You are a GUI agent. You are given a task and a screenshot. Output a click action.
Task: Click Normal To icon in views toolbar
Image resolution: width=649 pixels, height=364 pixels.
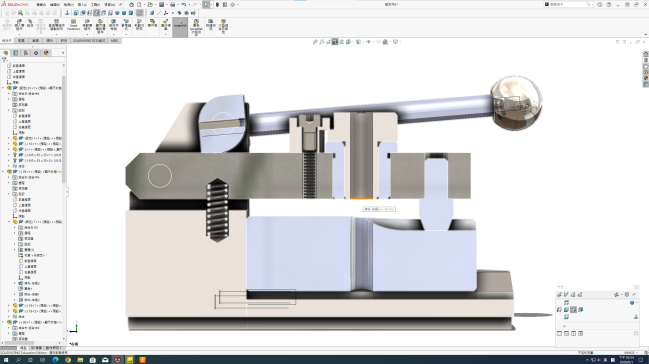67,13
